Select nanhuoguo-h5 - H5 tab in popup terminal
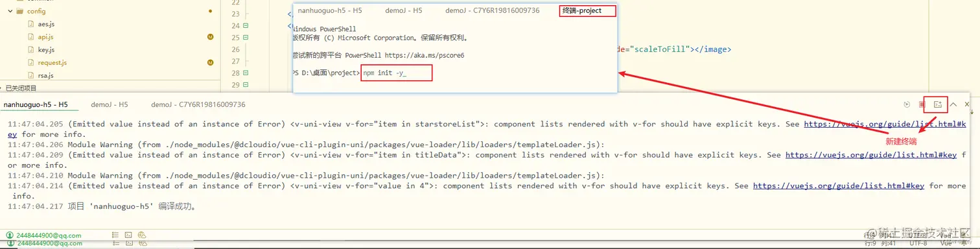 click(330, 11)
